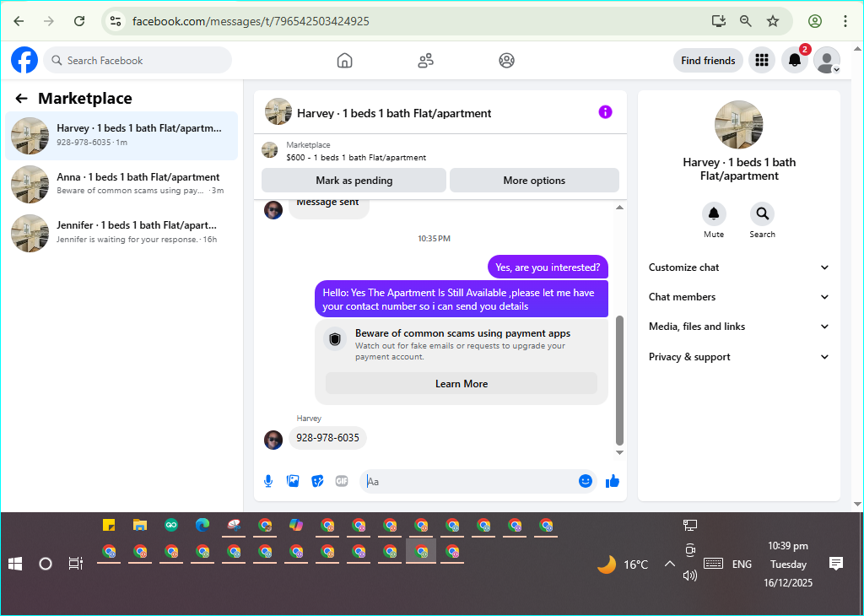
Task: Open Chrome three-dot menu
Action: (x=845, y=21)
